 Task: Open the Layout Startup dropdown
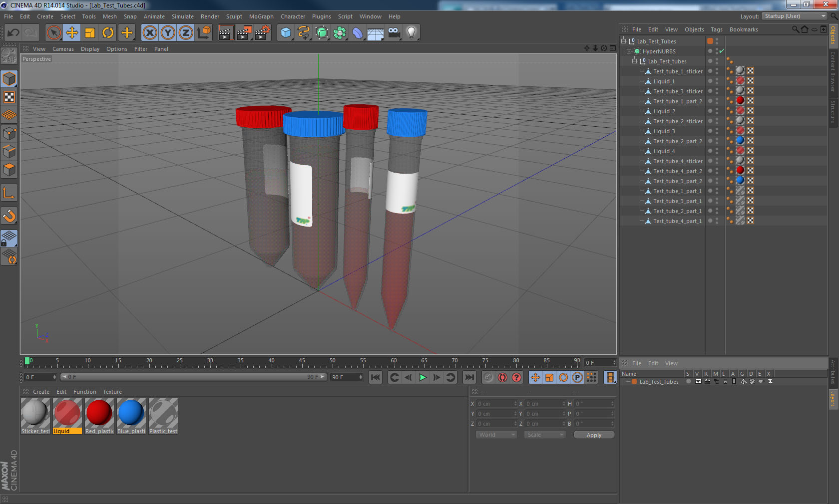795,16
